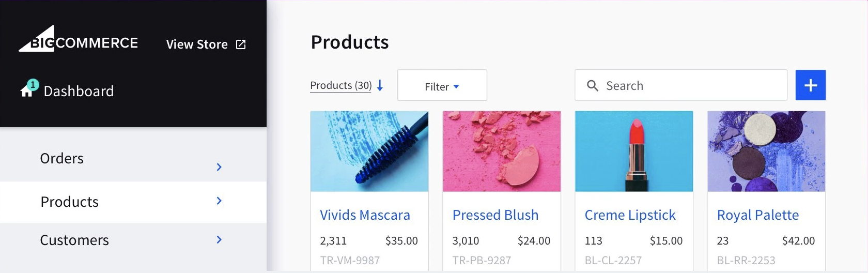868x273 pixels.
Task: Open the Vivids Mascara product link
Action: click(365, 215)
